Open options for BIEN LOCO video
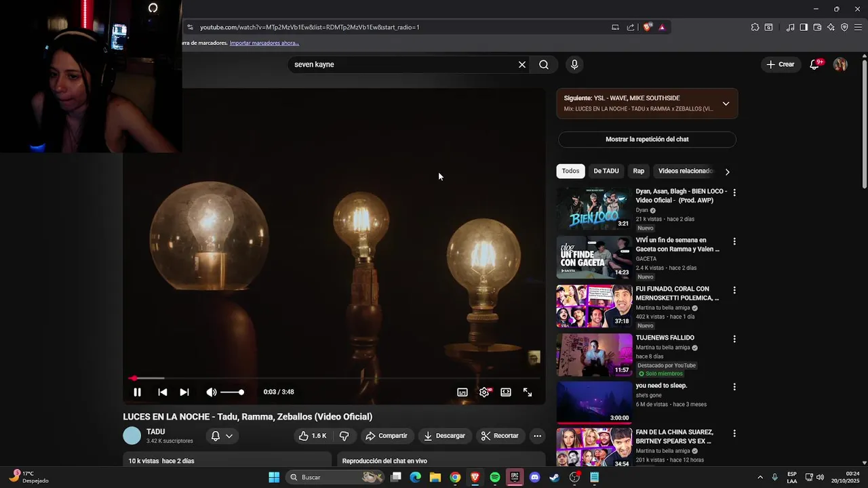The image size is (868, 488). click(734, 192)
